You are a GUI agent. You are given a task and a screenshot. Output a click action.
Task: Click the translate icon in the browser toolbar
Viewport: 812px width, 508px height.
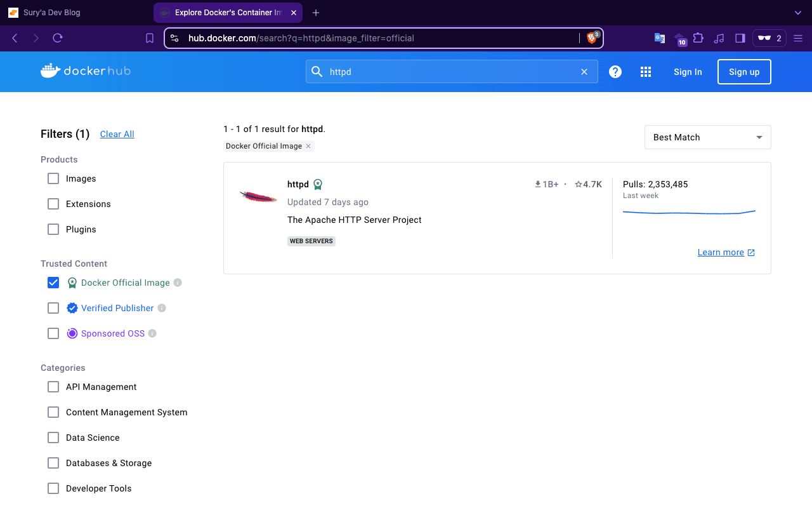[660, 38]
